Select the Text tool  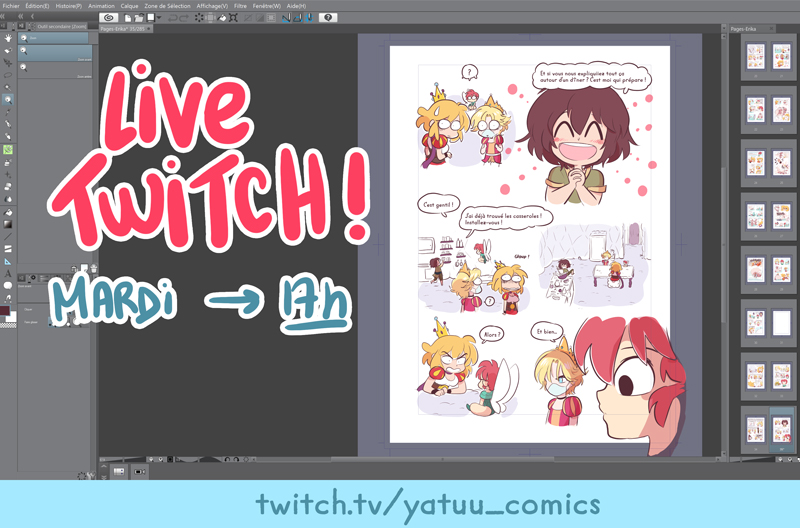coord(8,273)
